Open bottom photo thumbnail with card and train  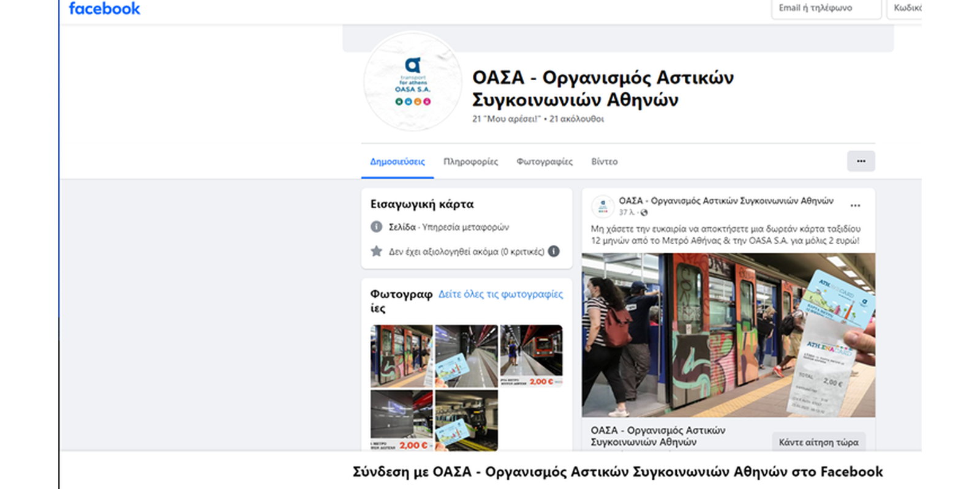pos(466,420)
